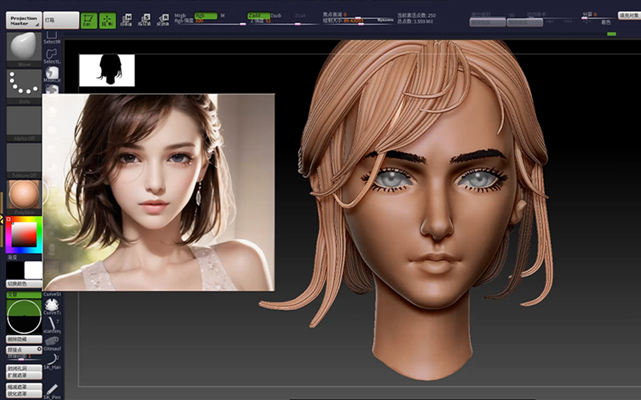Click the delete hidden (删除隐藏) button
The height and width of the screenshot is (400, 641).
click(x=24, y=339)
